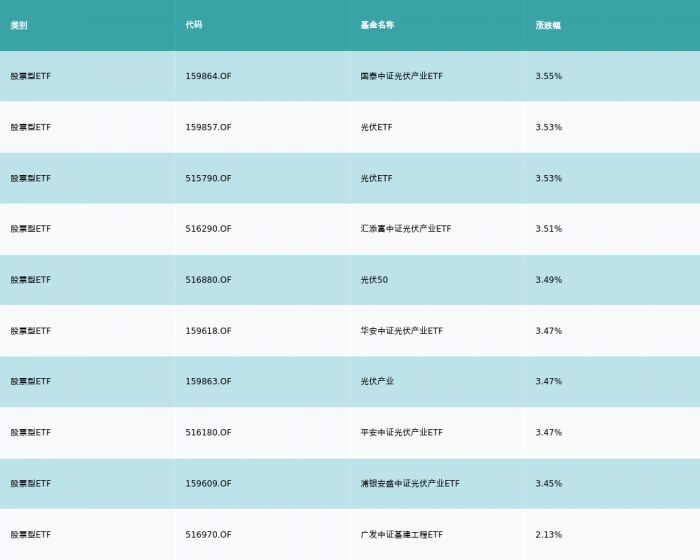Open 国泰中证光伏产业ETF fund name
Screen dimensions: 700x560
[x=401, y=76]
